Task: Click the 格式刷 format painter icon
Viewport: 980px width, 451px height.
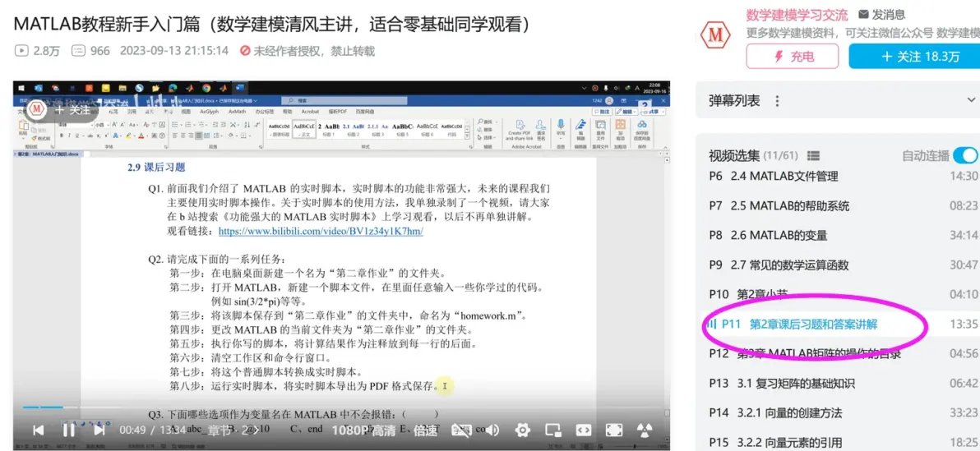Action: pos(42,138)
